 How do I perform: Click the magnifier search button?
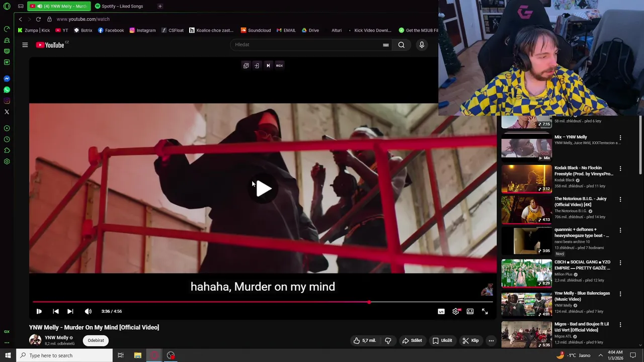pos(401,45)
